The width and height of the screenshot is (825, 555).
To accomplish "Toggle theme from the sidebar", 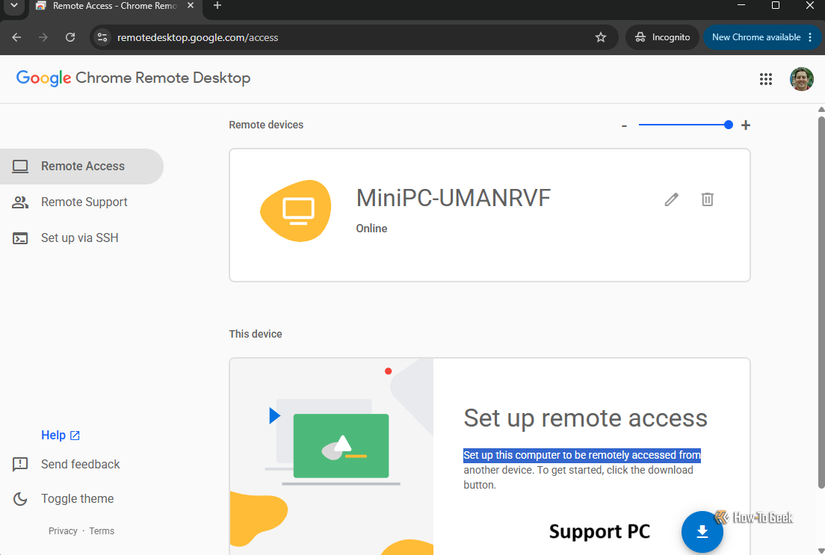I will (77, 499).
